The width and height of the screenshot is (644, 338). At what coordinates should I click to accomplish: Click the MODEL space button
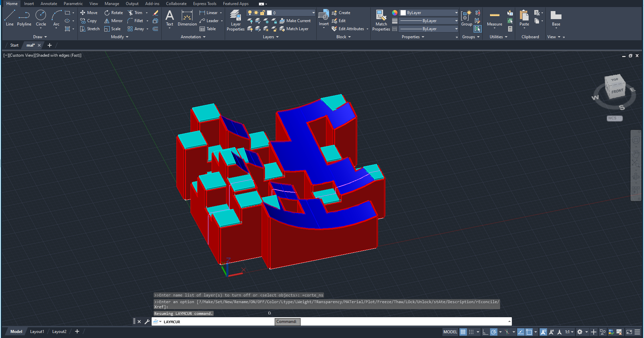(450, 332)
